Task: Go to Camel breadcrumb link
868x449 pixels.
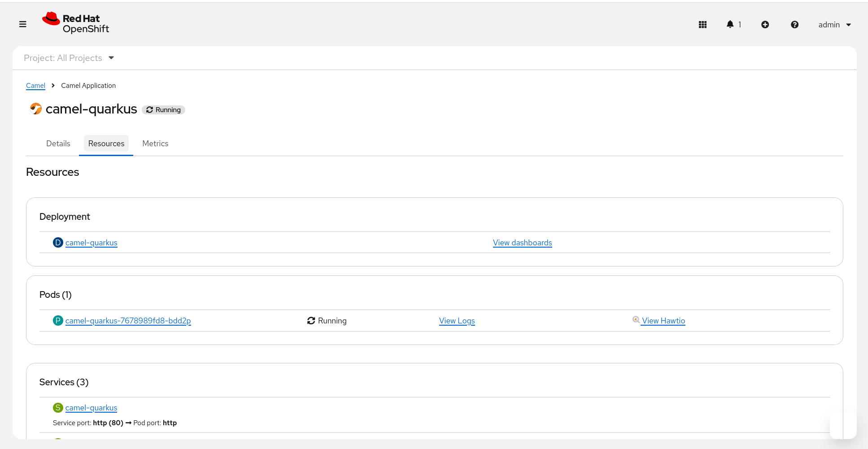Action: pyautogui.click(x=35, y=86)
